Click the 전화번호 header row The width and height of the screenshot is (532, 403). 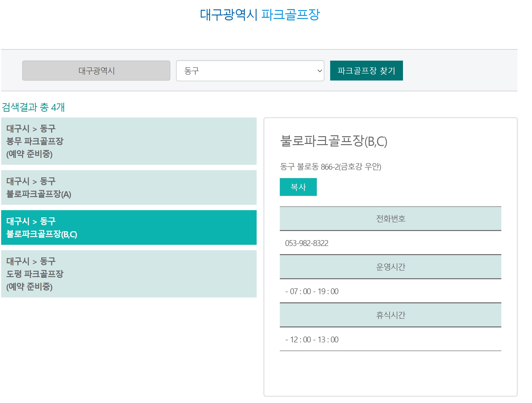point(390,219)
